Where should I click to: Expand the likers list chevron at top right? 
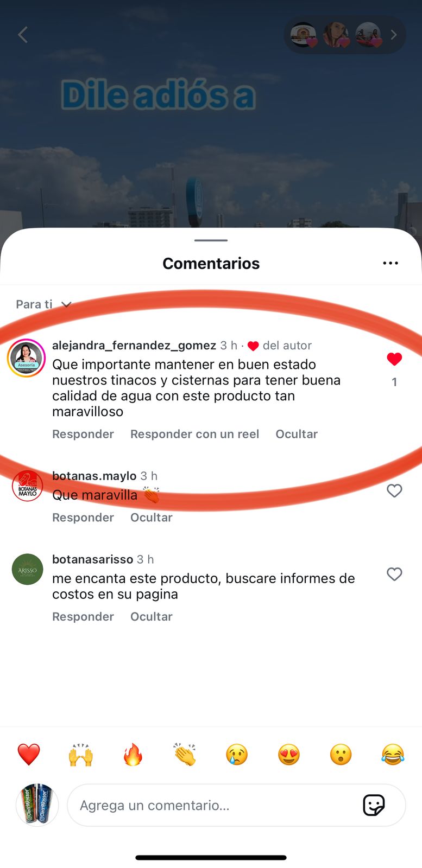click(394, 35)
